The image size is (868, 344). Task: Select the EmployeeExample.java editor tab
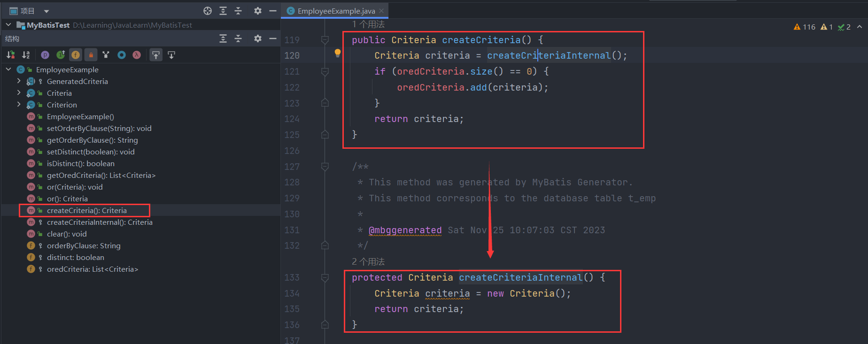336,11
